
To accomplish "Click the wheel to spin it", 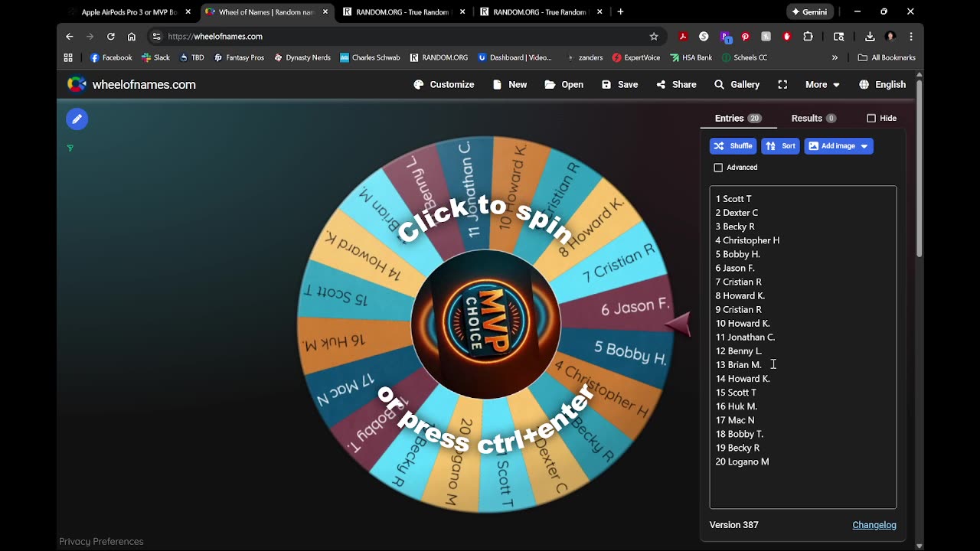I will click(486, 324).
